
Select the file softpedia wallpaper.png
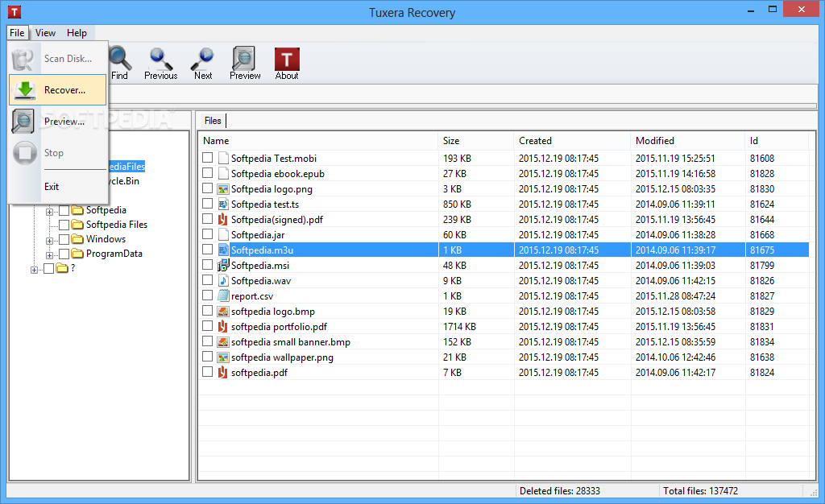(282, 357)
